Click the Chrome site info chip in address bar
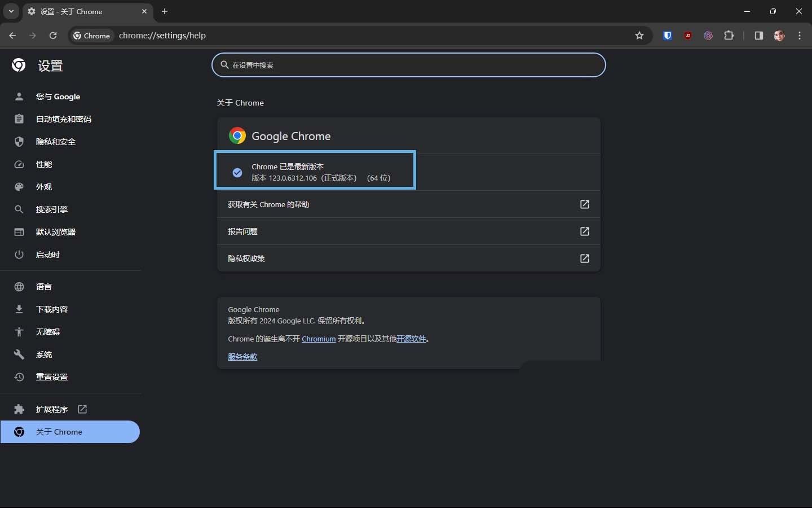The width and height of the screenshot is (812, 508). pos(91,36)
